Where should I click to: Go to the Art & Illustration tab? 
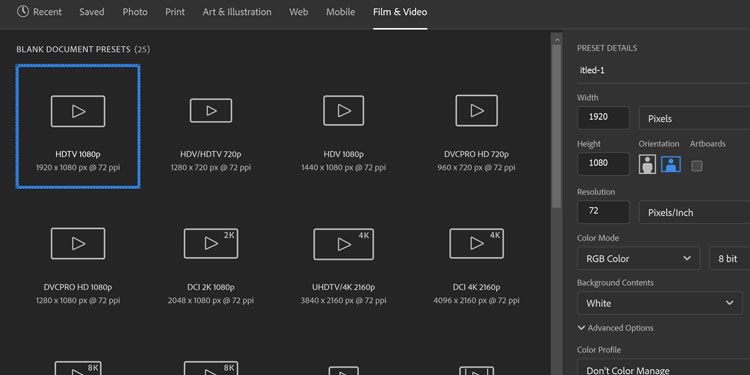pyautogui.click(x=237, y=12)
